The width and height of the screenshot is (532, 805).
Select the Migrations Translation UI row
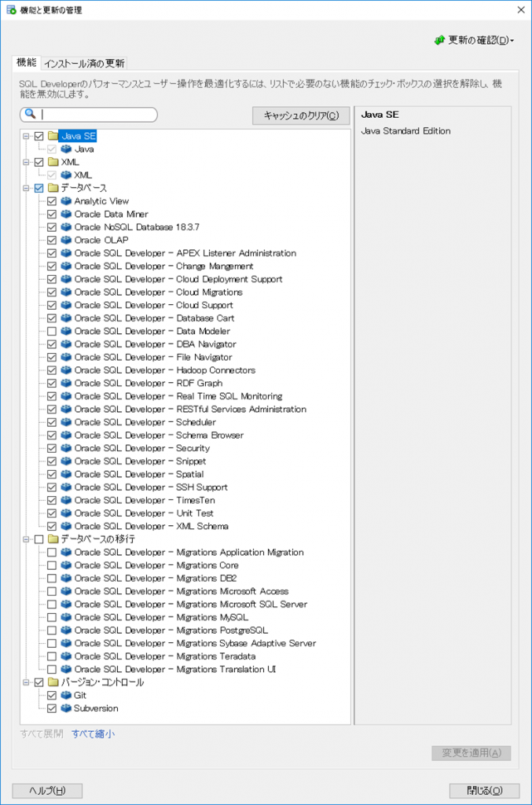[175, 669]
